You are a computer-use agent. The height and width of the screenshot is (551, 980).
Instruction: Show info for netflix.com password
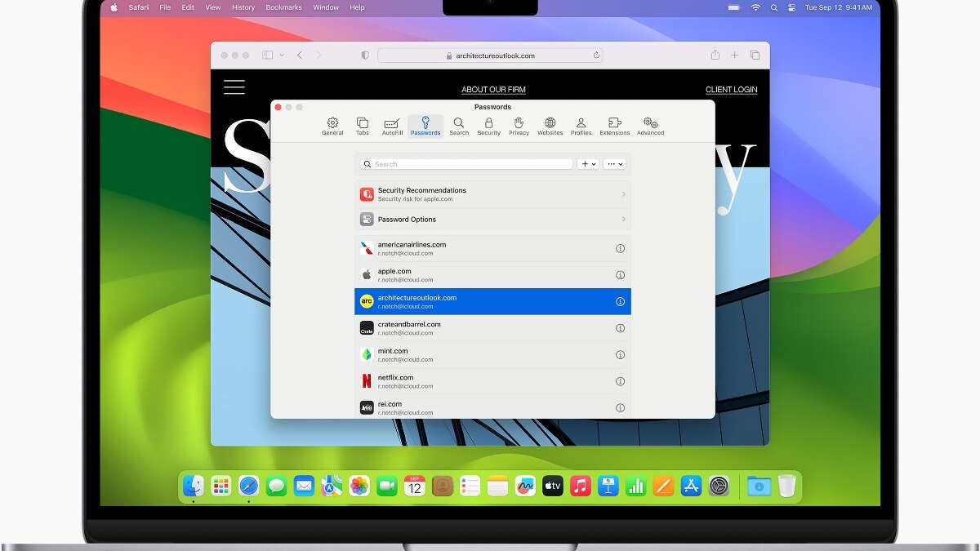coord(620,381)
